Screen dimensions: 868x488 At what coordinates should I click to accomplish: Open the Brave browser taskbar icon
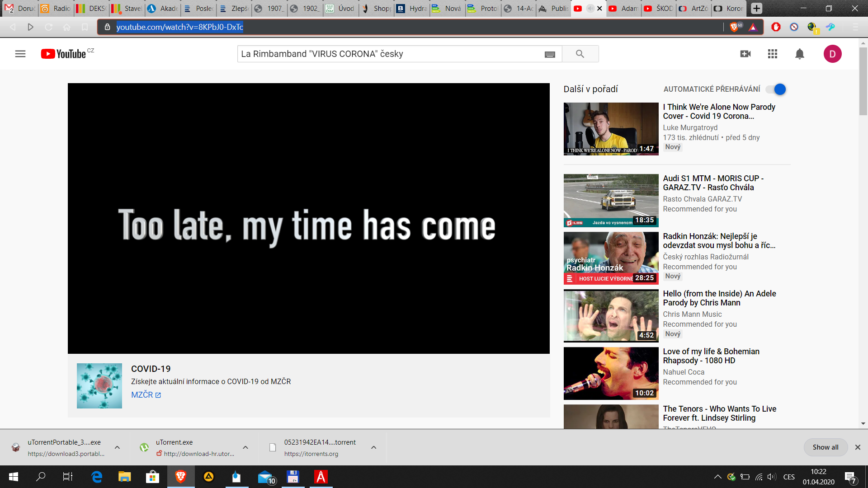[x=181, y=477]
